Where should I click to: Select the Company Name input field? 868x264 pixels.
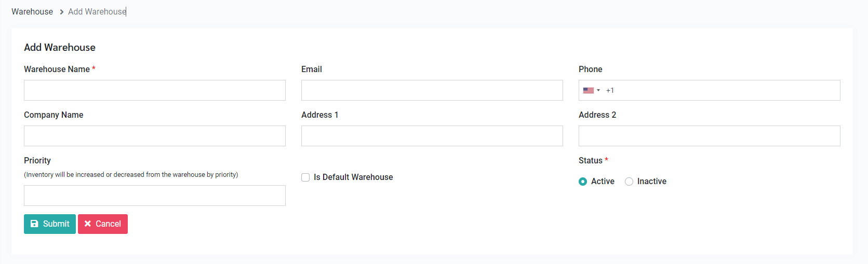pyautogui.click(x=155, y=136)
